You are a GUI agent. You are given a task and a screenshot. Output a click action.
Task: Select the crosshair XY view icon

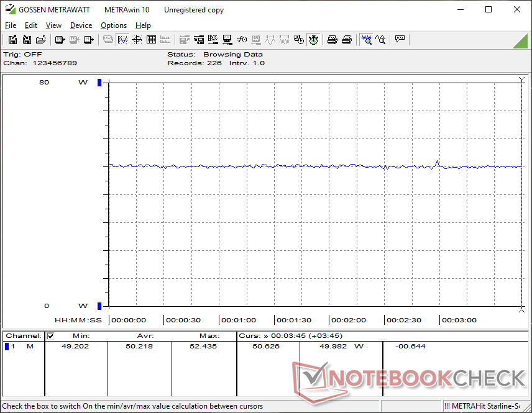136,40
